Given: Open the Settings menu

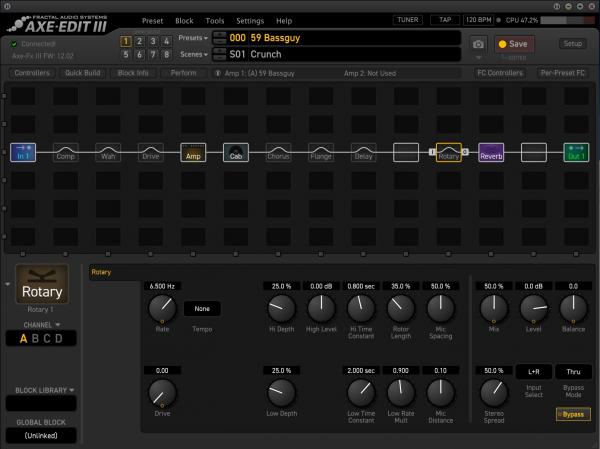Looking at the screenshot, I should point(250,21).
